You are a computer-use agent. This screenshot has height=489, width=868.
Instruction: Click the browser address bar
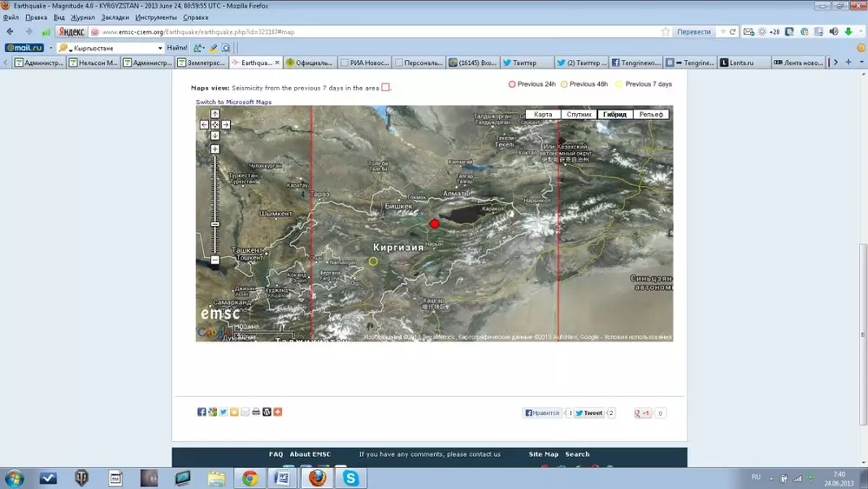[x=373, y=32]
